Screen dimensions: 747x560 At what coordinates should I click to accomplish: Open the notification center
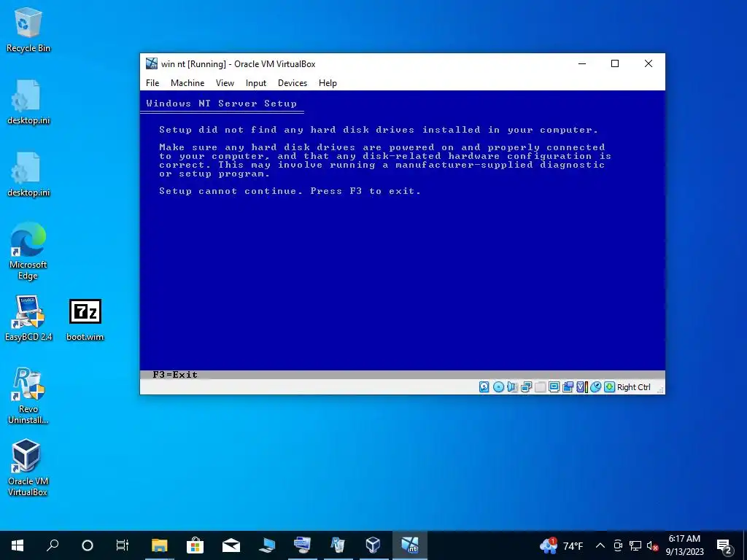pos(724,545)
